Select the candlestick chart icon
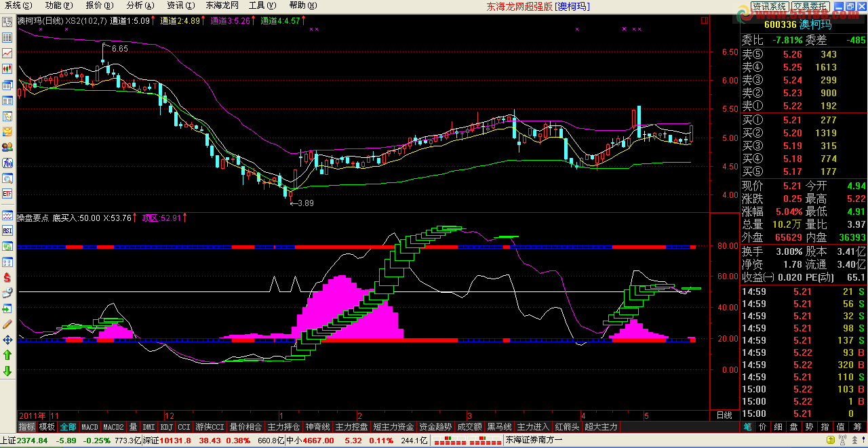 coord(7,68)
